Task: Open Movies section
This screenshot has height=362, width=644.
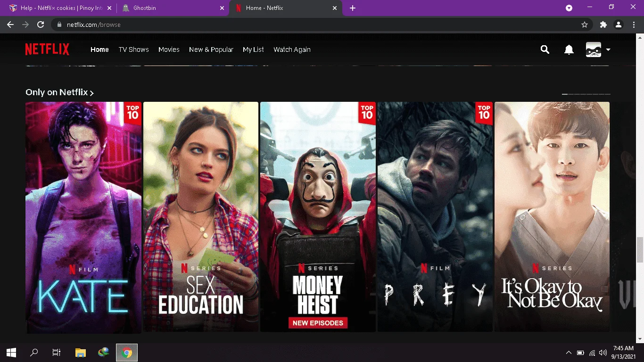Action: [x=169, y=49]
